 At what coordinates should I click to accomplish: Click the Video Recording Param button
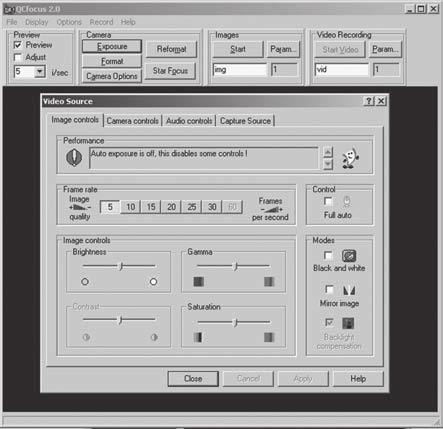coord(385,49)
